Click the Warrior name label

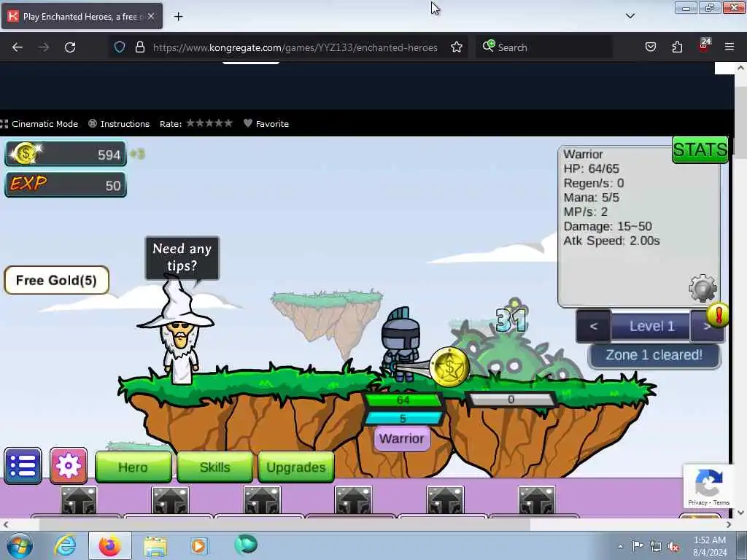click(x=402, y=438)
